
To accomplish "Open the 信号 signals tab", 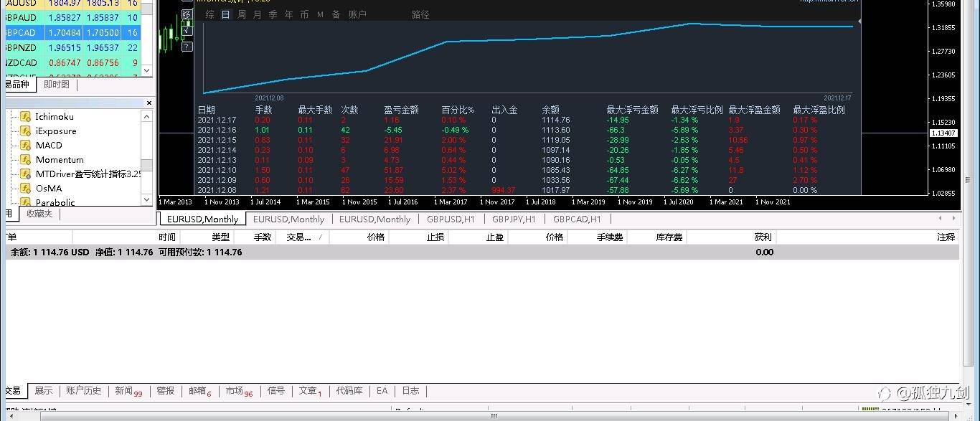I will click(x=276, y=391).
